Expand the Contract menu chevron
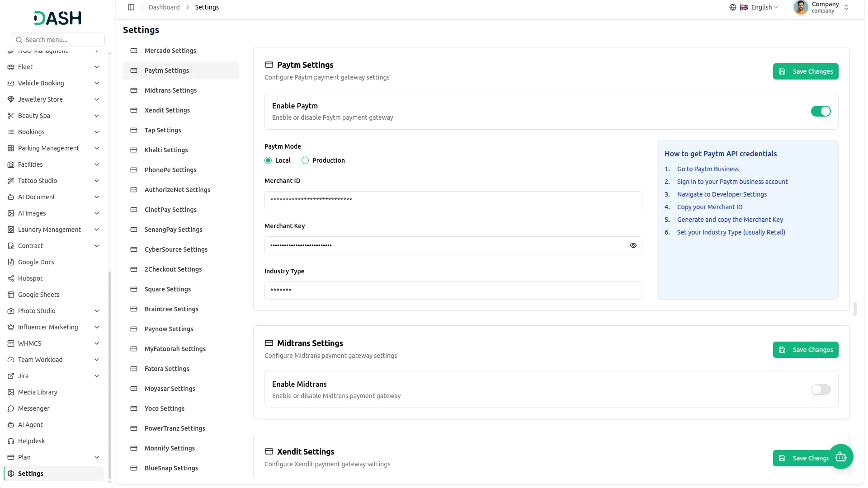 (96, 246)
